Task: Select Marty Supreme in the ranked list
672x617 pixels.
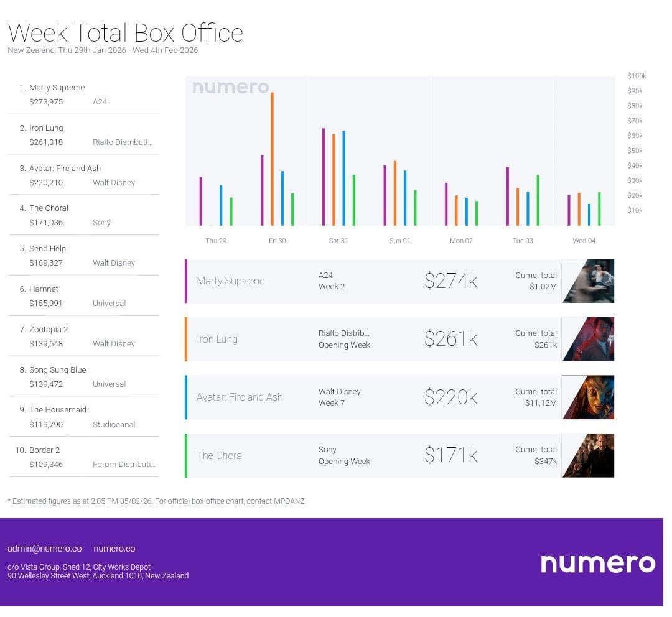Action: click(57, 88)
